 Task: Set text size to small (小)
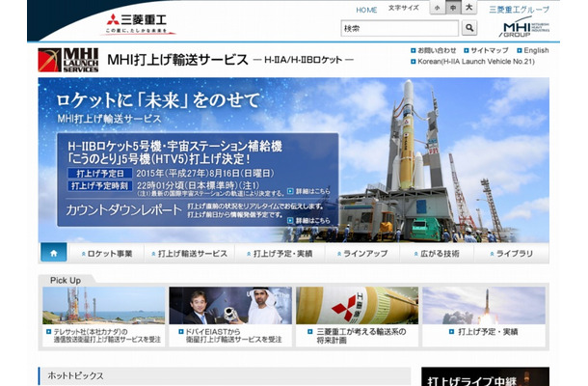coord(438,8)
